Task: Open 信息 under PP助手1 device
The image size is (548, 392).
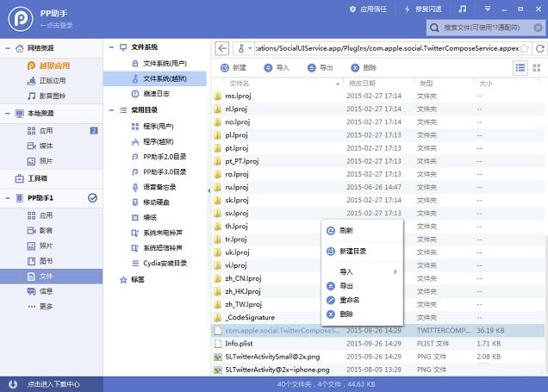Action: click(x=40, y=291)
